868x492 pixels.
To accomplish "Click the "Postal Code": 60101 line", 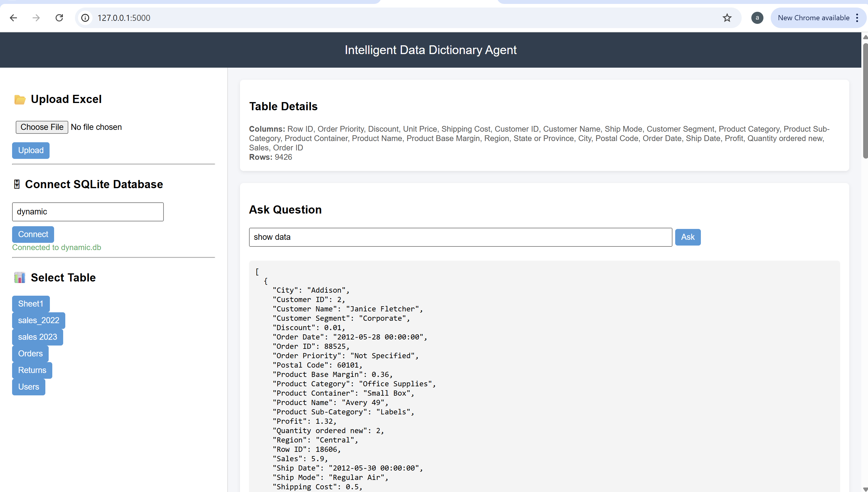I will 317,365.
